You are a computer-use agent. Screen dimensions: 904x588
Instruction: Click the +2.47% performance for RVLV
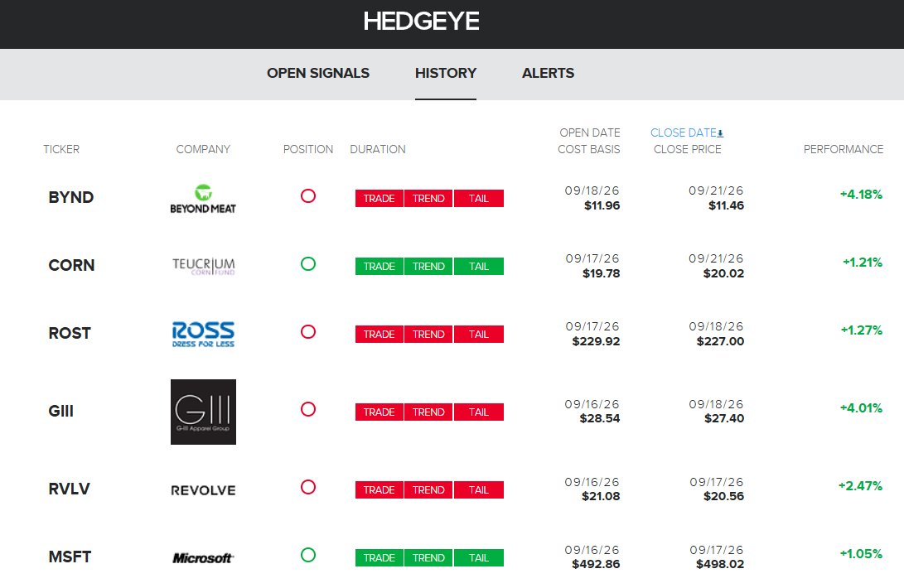pyautogui.click(x=861, y=486)
